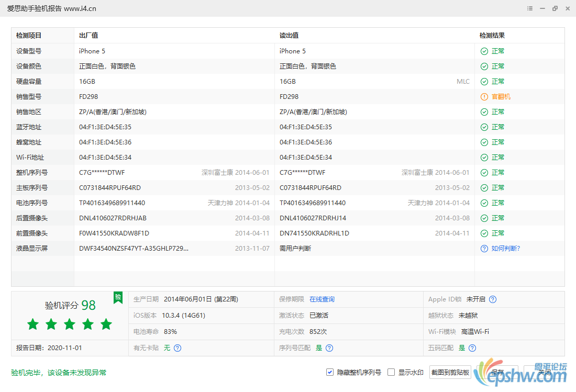Click 爱思助手验机报告 www.i4.cn title
This screenshot has width=576, height=392.
pos(51,8)
